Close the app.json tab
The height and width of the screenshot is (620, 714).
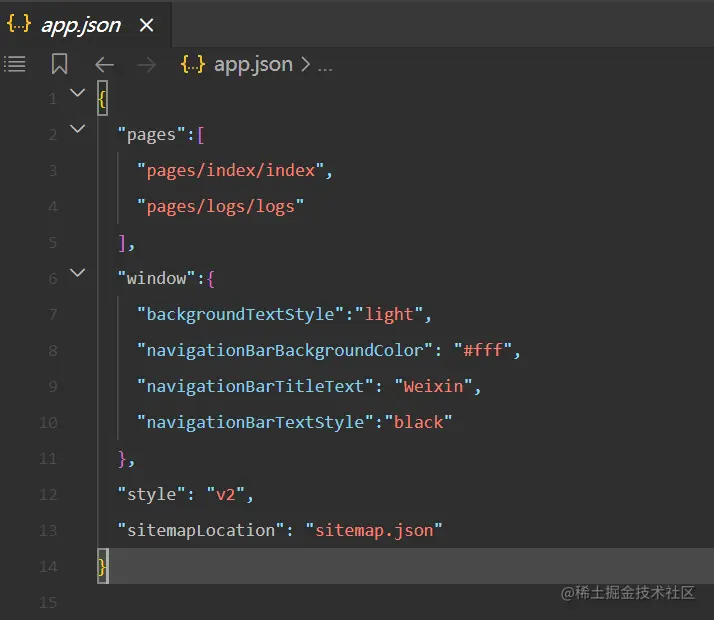tap(146, 25)
